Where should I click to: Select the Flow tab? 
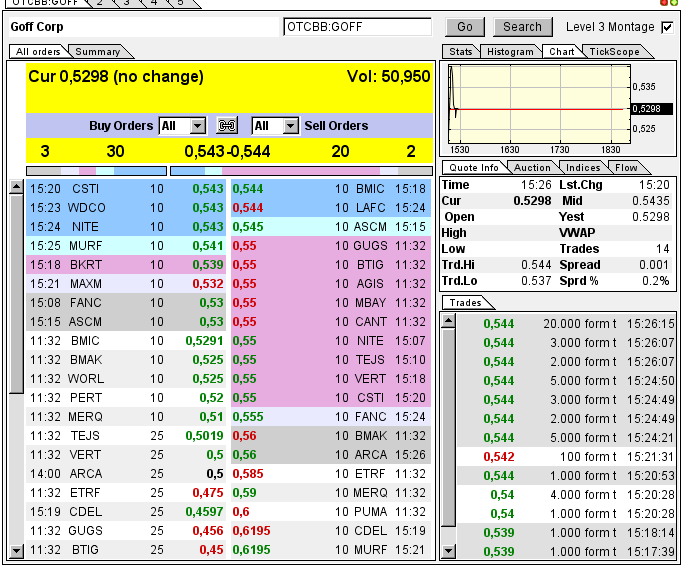tap(626, 167)
